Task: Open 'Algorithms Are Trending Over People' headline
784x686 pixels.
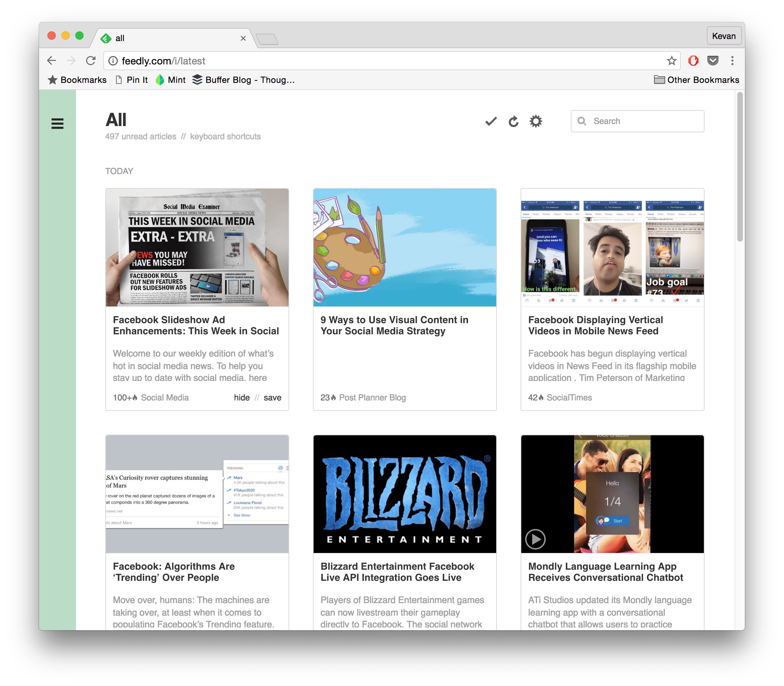Action: tap(174, 571)
